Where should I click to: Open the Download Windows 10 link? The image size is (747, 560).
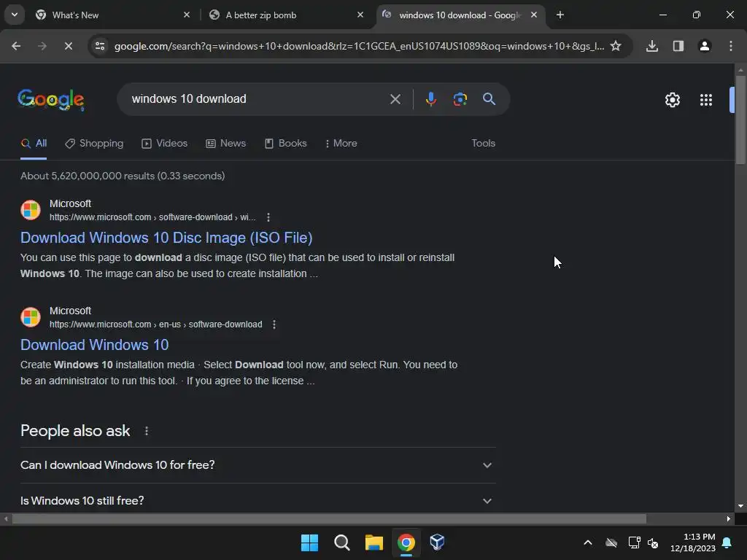pyautogui.click(x=94, y=345)
